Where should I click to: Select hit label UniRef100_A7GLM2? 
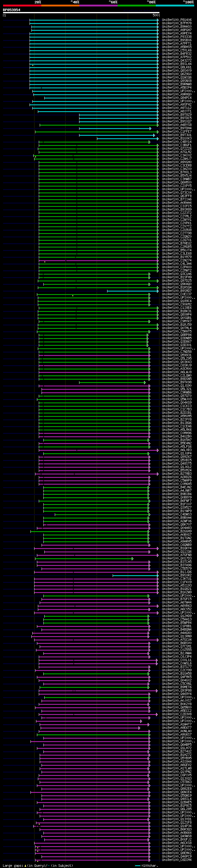[177, 152]
